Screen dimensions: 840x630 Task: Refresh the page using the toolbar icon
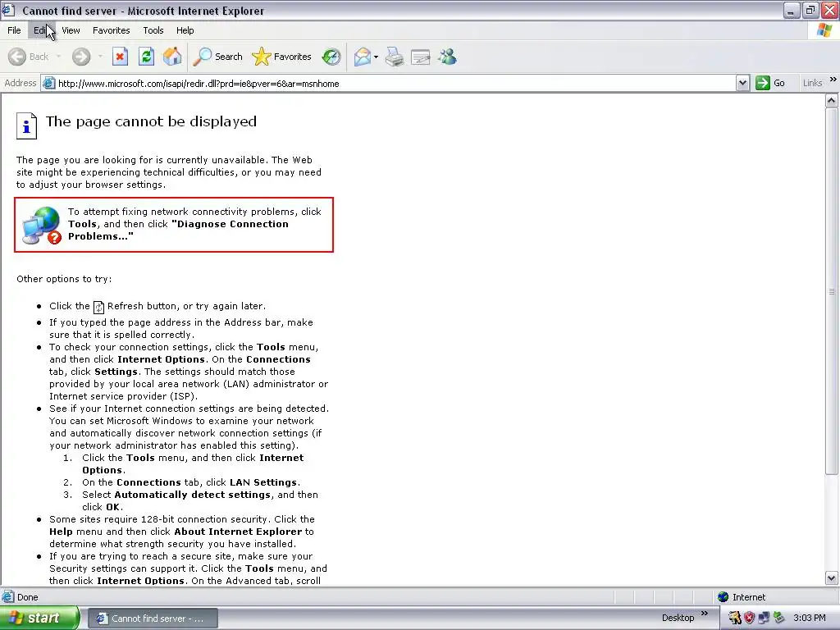[x=146, y=57]
